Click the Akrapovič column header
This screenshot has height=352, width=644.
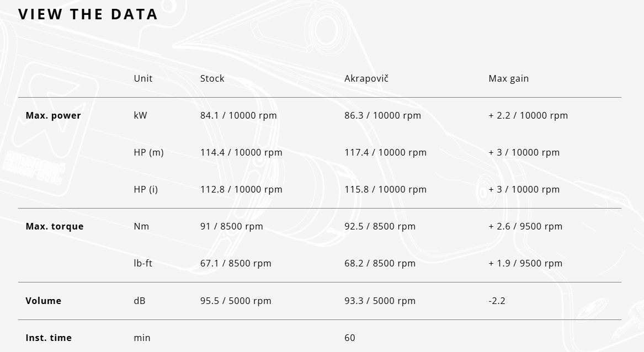366,78
